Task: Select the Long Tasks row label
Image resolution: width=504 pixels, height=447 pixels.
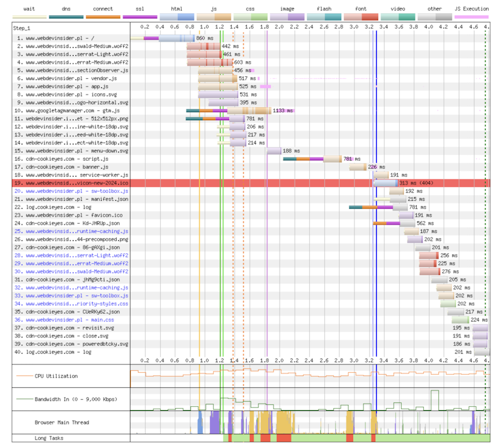Action: [49, 438]
